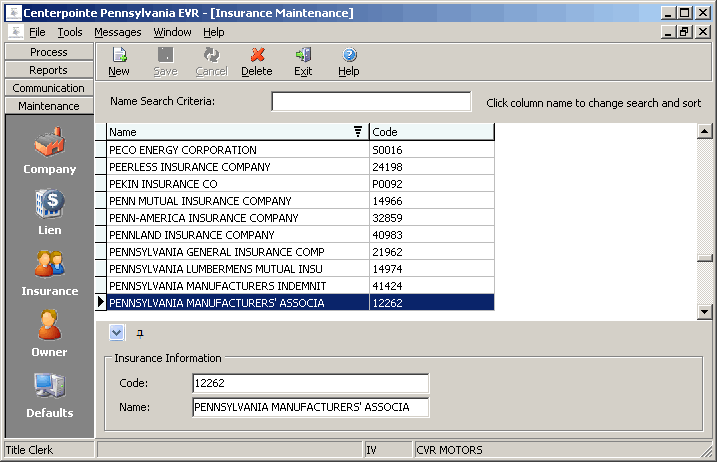Image resolution: width=717 pixels, height=462 pixels.
Task: Click Title Clerk in status bar
Action: pos(30,450)
